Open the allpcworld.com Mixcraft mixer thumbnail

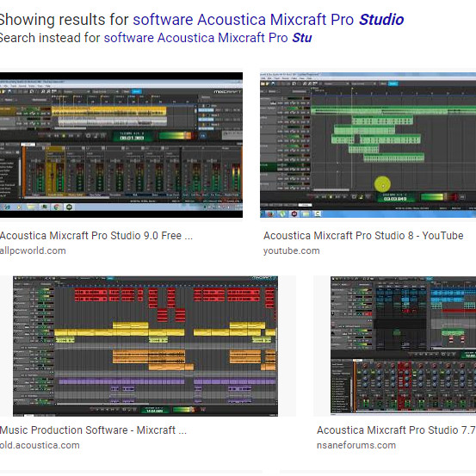pyautogui.click(x=121, y=145)
